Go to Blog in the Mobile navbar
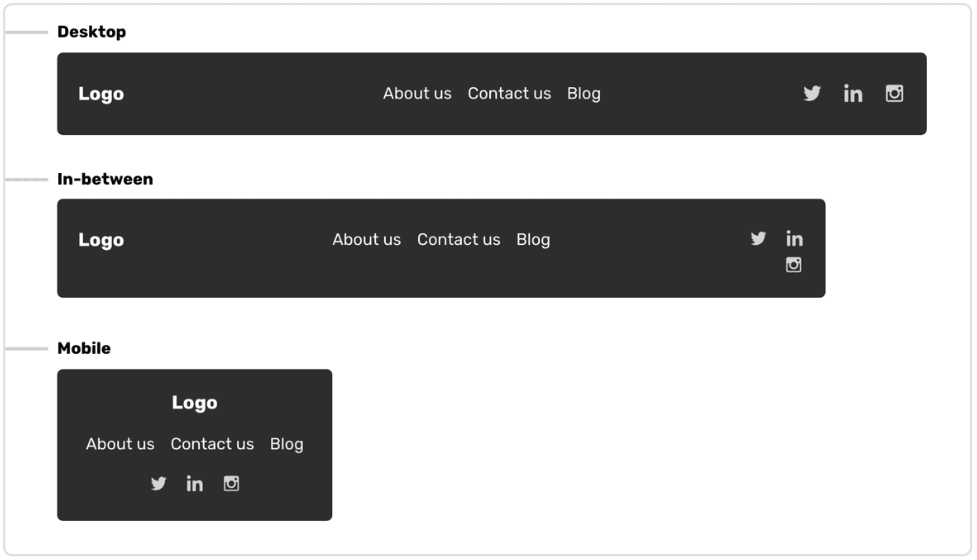The width and height of the screenshot is (977, 560). (x=287, y=444)
